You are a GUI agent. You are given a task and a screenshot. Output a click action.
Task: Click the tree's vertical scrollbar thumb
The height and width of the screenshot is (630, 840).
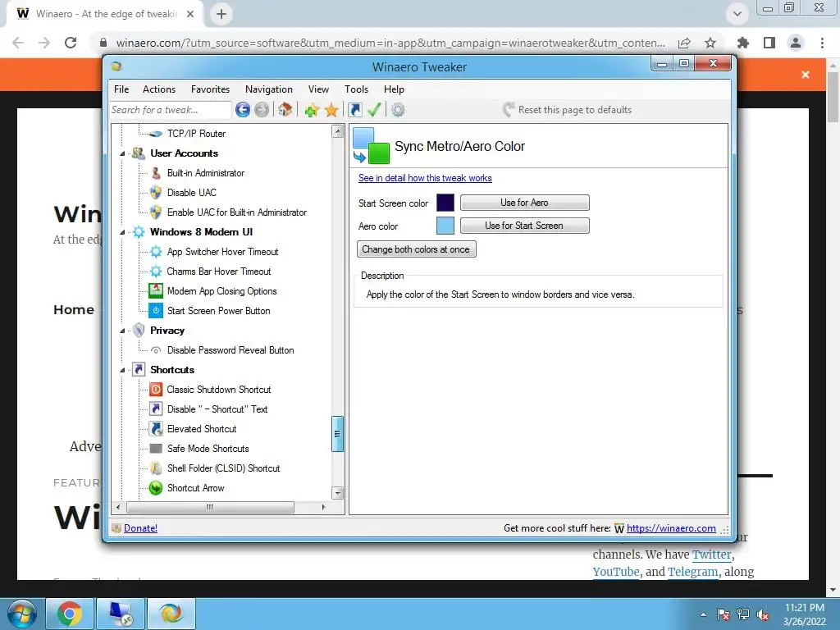(x=337, y=434)
